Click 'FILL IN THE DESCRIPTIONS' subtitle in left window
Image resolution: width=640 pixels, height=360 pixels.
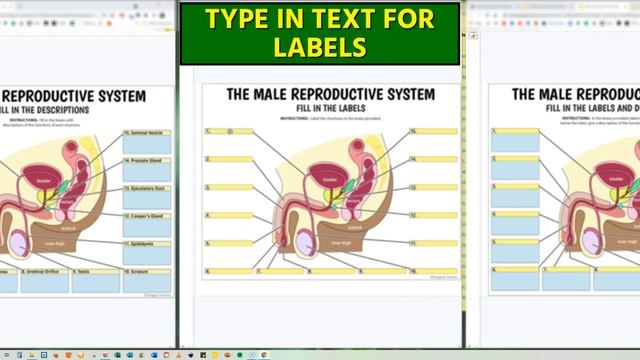tap(44, 110)
